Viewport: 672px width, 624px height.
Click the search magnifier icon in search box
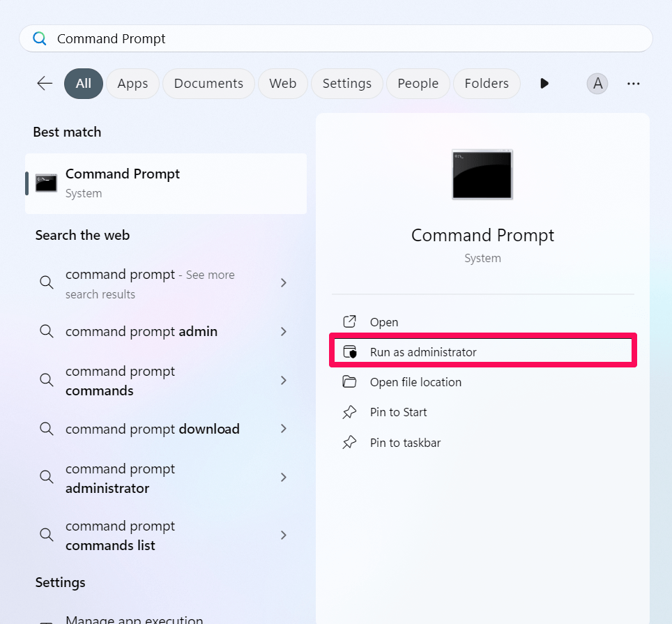tap(40, 38)
